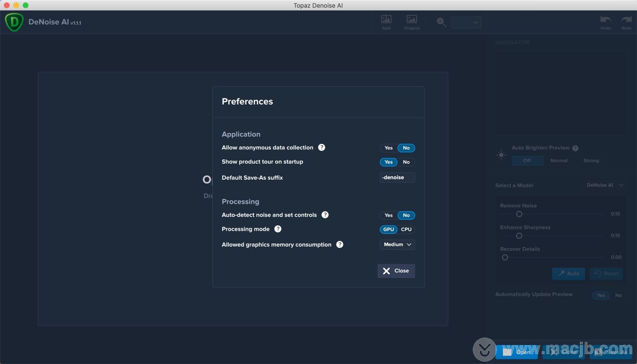The image size is (637, 364).
Task: Select the Split view icon
Action: [x=386, y=22]
